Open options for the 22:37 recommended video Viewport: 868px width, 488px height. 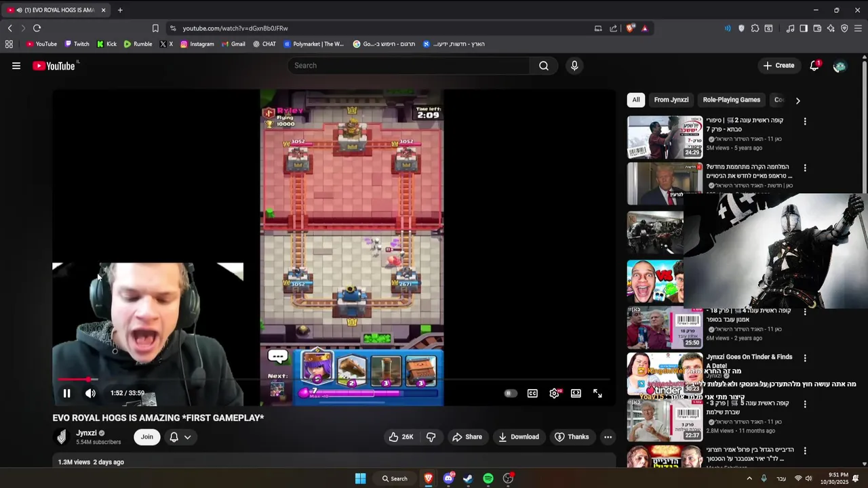pos(805,404)
